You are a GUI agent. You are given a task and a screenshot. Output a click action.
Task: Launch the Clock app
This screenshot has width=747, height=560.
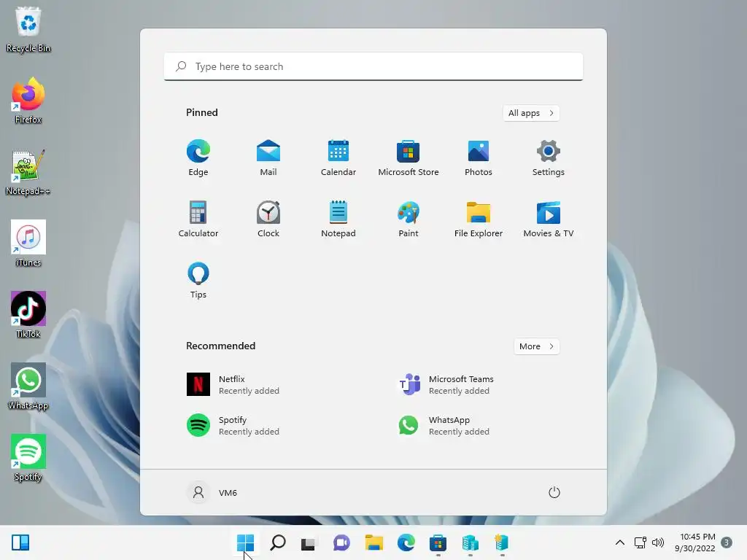[x=268, y=219]
